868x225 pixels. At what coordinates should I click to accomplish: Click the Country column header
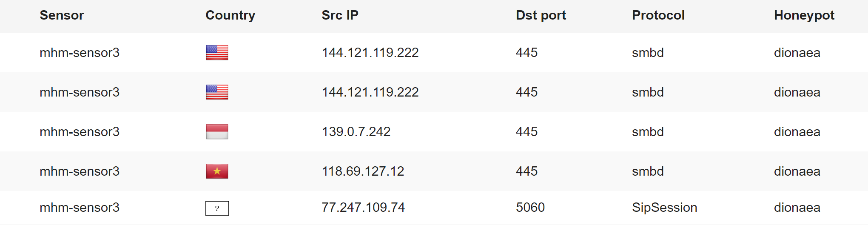tap(230, 15)
